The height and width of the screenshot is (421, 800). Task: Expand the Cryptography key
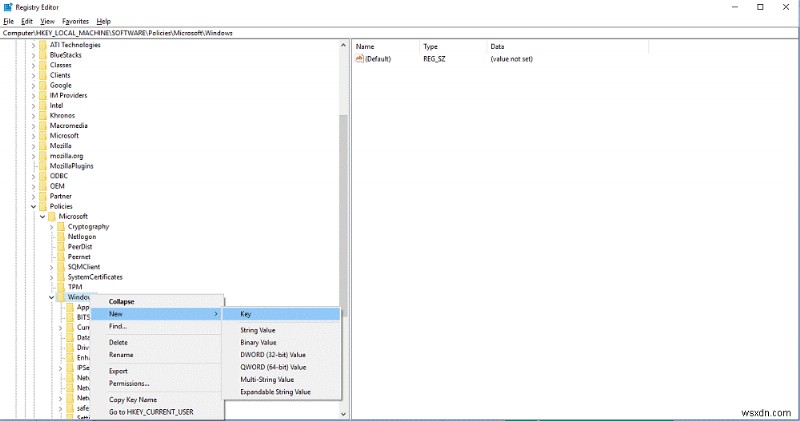click(x=52, y=227)
